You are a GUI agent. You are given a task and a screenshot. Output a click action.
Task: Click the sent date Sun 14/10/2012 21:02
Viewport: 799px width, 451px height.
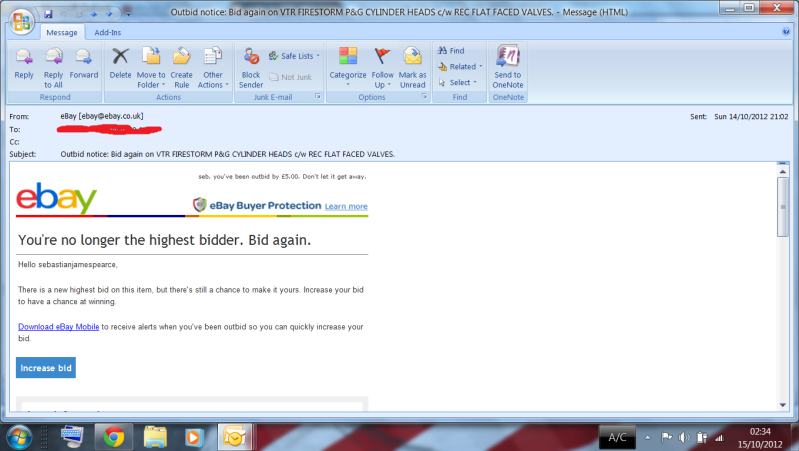coord(751,117)
